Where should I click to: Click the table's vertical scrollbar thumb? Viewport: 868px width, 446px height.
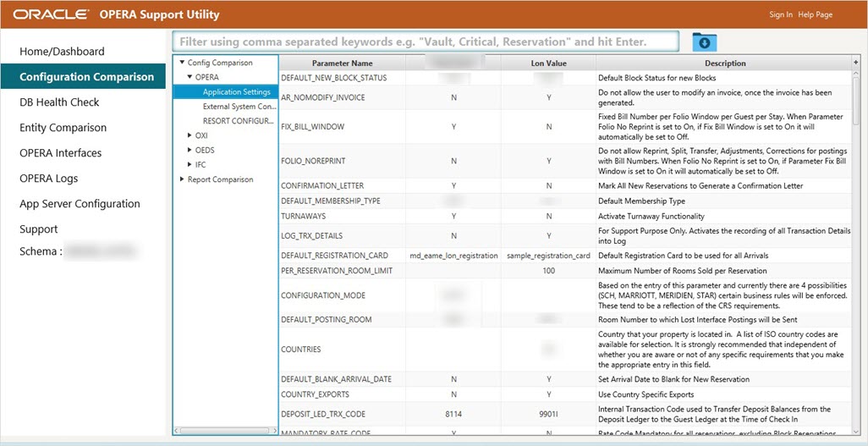856,101
